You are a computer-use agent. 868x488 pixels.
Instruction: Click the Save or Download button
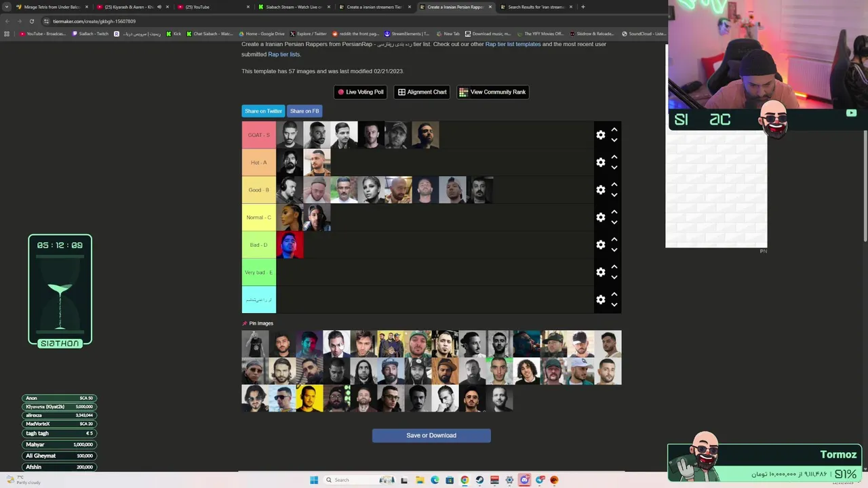[431, 435]
